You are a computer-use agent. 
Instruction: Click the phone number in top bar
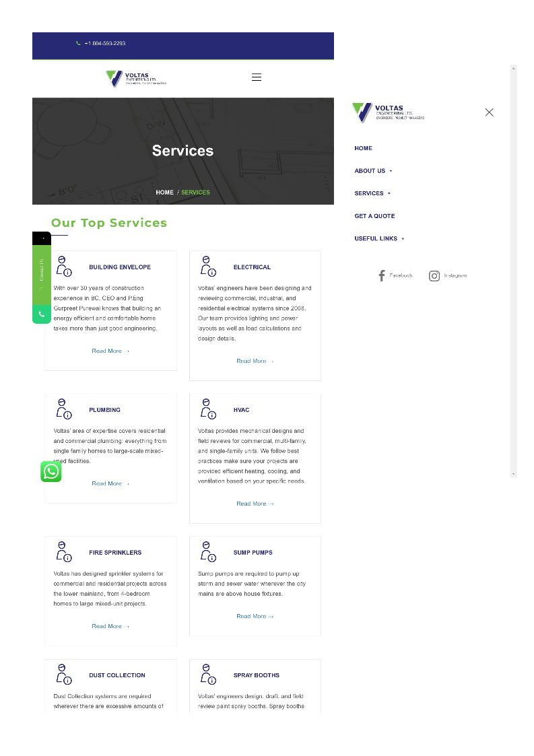click(104, 44)
